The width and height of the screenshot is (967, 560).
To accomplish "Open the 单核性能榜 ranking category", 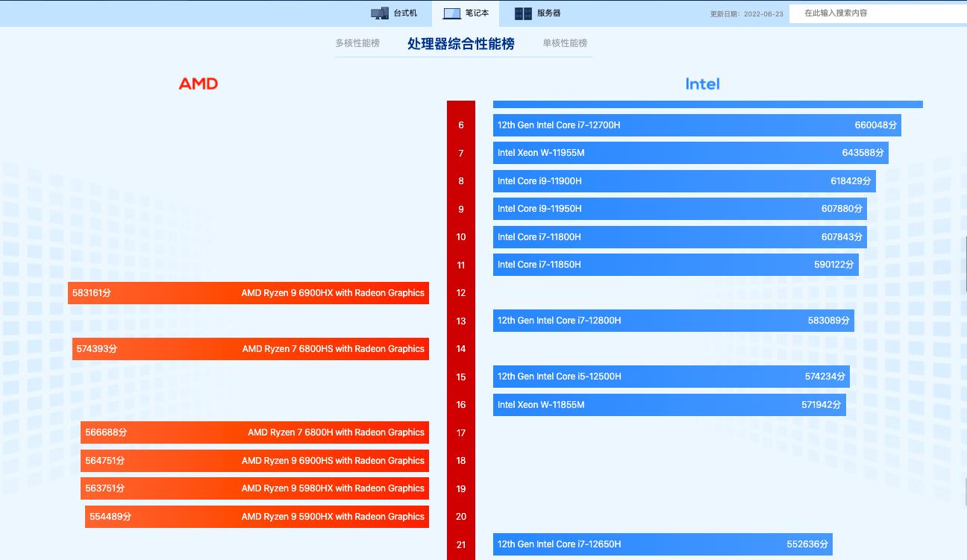I will coord(566,43).
